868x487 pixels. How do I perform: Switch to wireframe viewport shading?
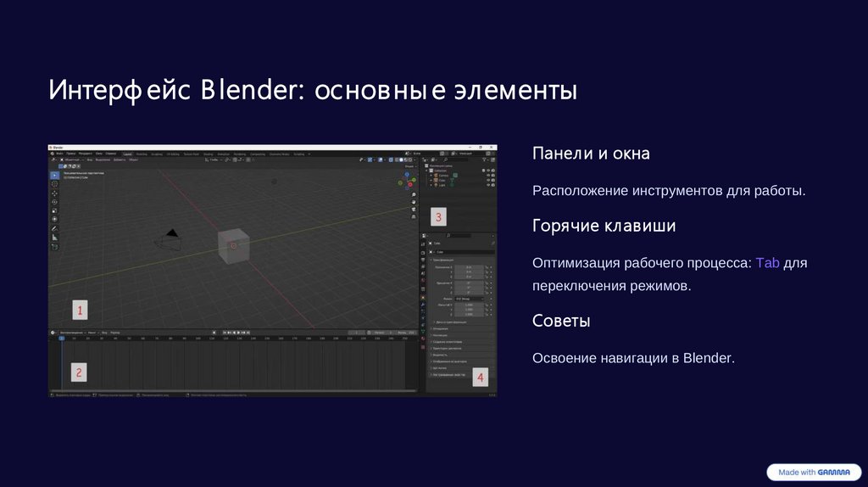(397, 160)
